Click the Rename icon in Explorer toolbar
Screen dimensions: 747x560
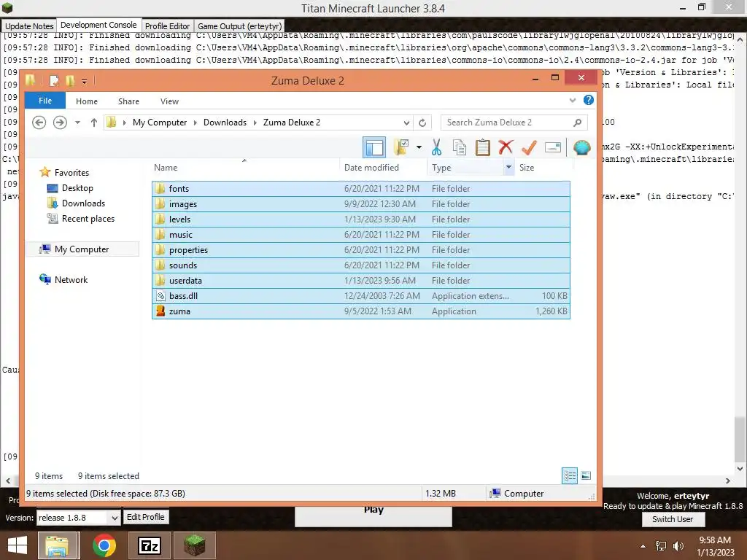coord(553,147)
